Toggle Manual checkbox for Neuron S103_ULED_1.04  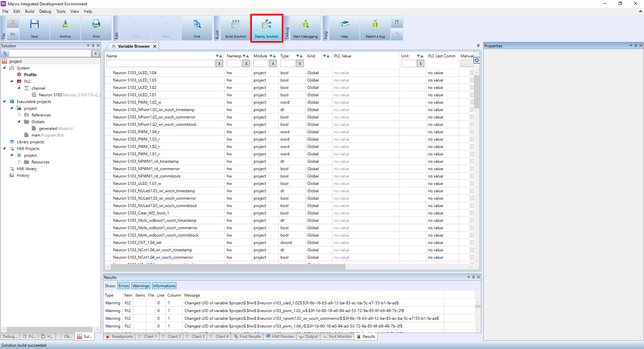point(472,73)
